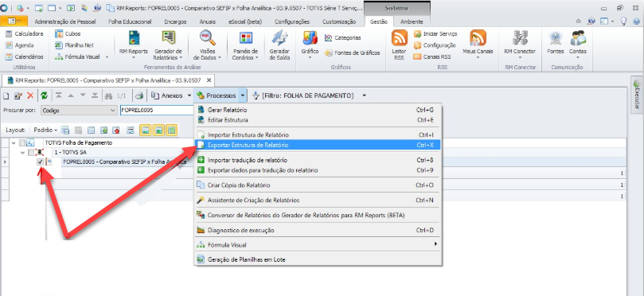Open the Procurar por Codigo combo box
644x296 pixels.
79,111
